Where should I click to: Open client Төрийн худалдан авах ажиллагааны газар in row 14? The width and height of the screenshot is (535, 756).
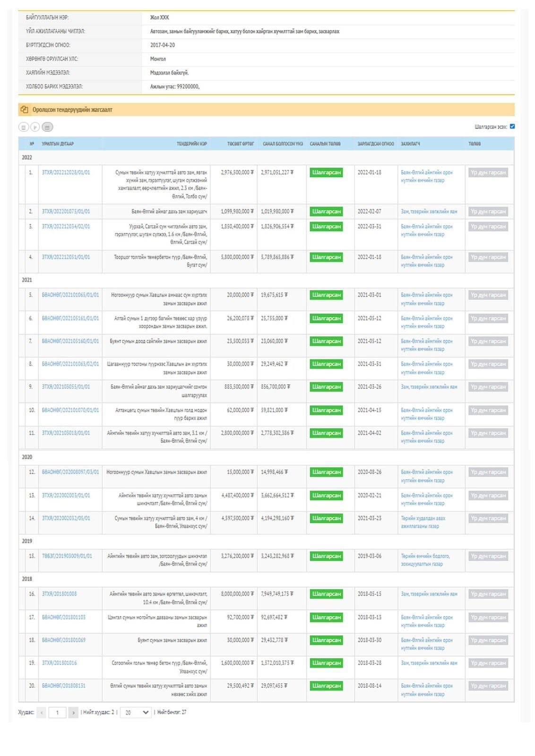point(423,522)
